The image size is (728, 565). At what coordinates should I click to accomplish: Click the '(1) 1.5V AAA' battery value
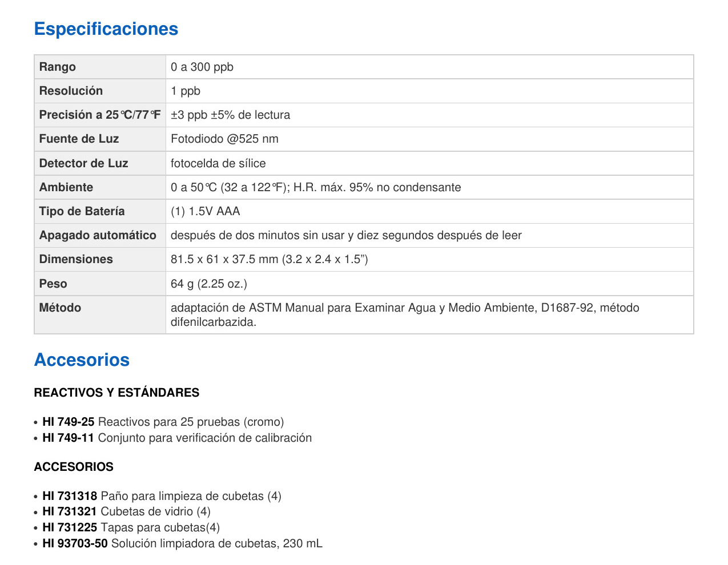pyautogui.click(x=206, y=211)
